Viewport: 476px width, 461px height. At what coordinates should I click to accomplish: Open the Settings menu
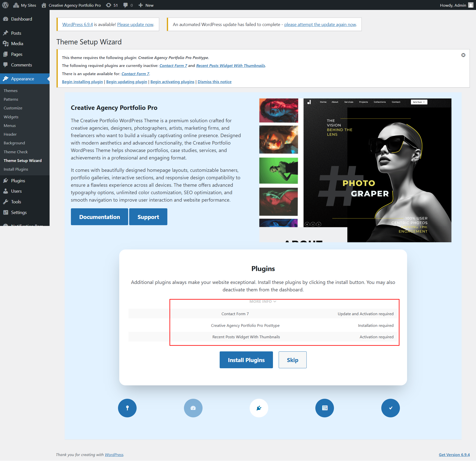[25, 213]
